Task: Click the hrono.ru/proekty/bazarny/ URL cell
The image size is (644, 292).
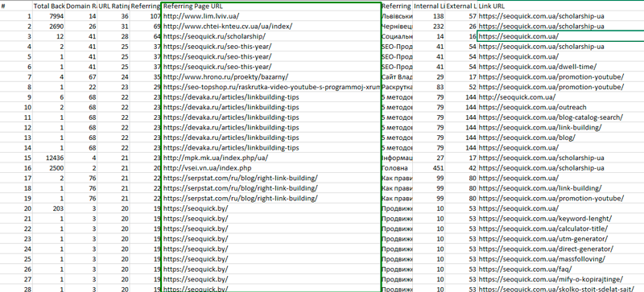Action: (x=270, y=76)
